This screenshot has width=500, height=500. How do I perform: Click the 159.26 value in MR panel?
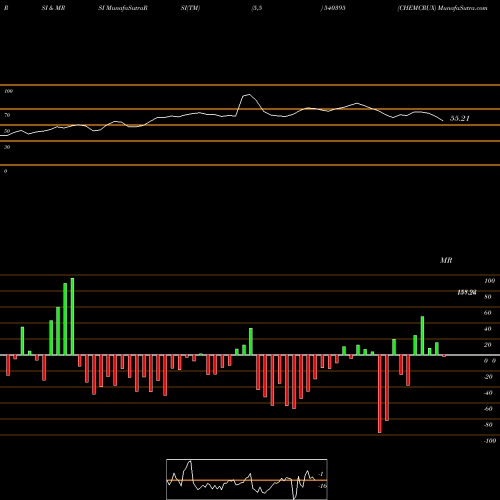pos(467,292)
